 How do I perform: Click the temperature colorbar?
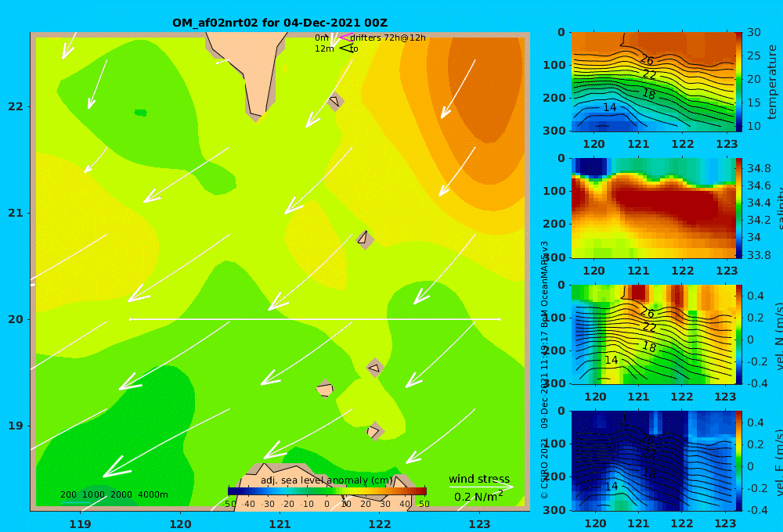point(739,82)
